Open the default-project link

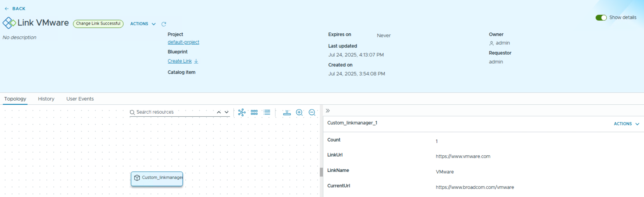point(183,42)
